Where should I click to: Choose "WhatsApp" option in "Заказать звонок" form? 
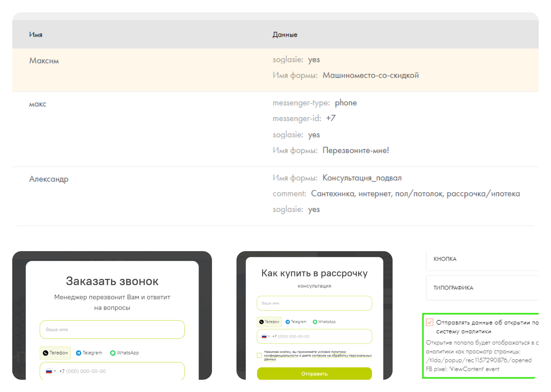124,353
